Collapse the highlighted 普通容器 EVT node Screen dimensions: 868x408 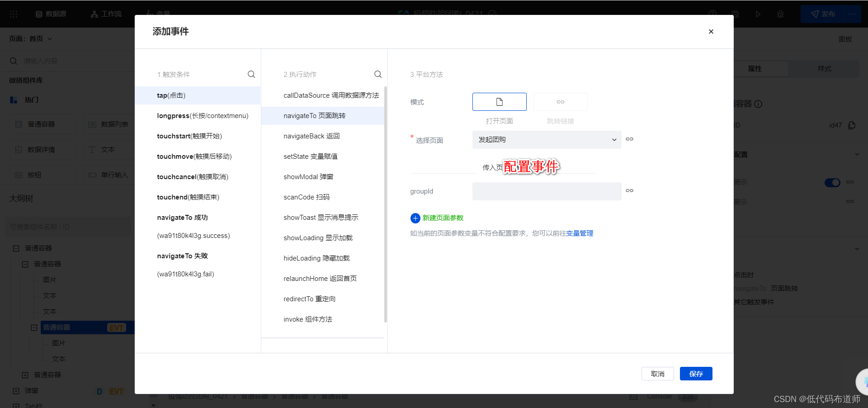[x=34, y=327]
